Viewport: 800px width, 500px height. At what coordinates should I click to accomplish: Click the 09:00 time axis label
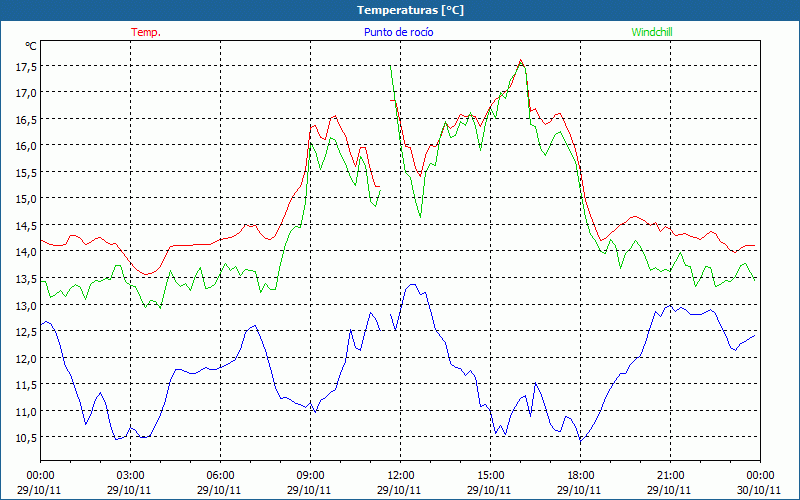pyautogui.click(x=310, y=476)
